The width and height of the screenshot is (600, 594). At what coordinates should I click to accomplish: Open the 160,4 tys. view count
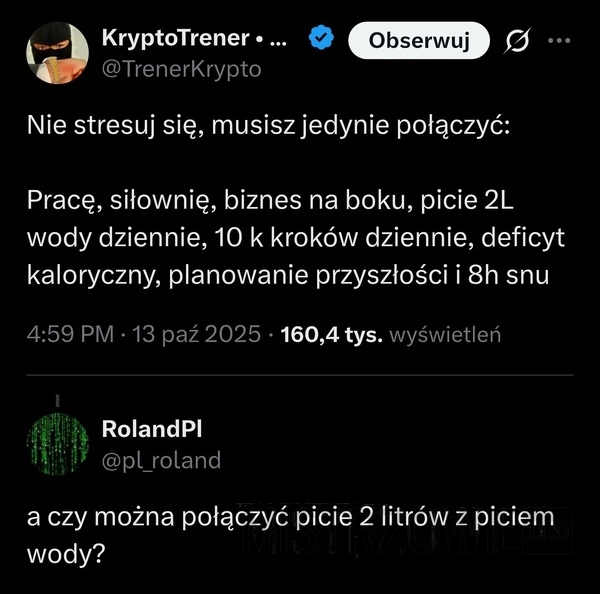pyautogui.click(x=333, y=333)
